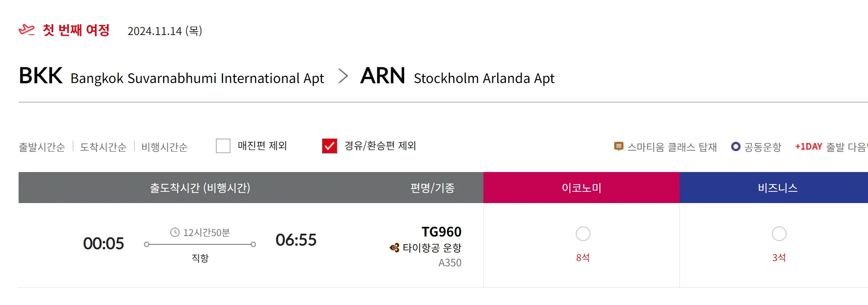The image size is (868, 305).
Task: Sort flights by 출발시간순
Action: tap(42, 147)
